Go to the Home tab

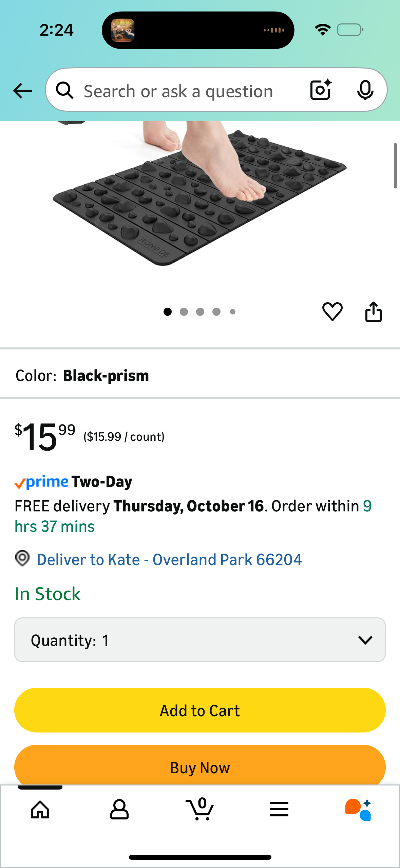point(40,810)
